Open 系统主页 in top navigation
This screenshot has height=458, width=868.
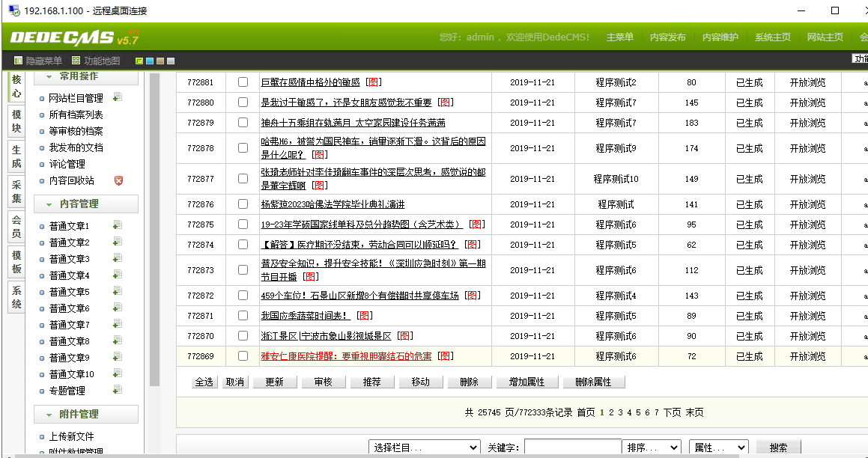[773, 37]
